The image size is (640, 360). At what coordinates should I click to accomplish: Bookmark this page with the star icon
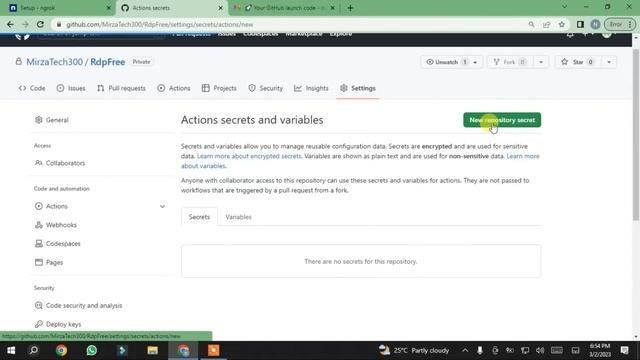coord(562,24)
